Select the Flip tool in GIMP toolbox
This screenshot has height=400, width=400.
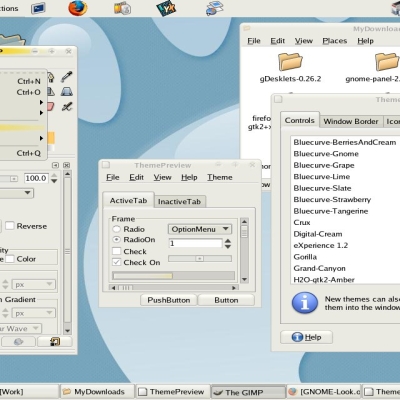click(x=50, y=92)
